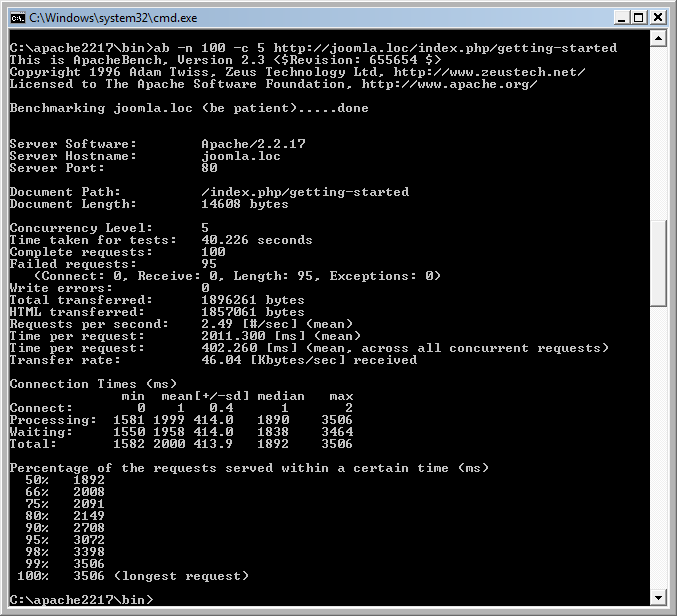Click the scrollbar up arrow
This screenshot has height=616, width=677.
click(658, 40)
